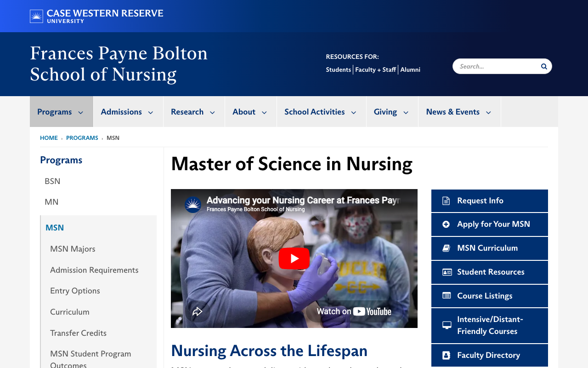Screen dimensions: 588x368
Task: Click the video title Advancing your Nursing Career
Action: 303,200
